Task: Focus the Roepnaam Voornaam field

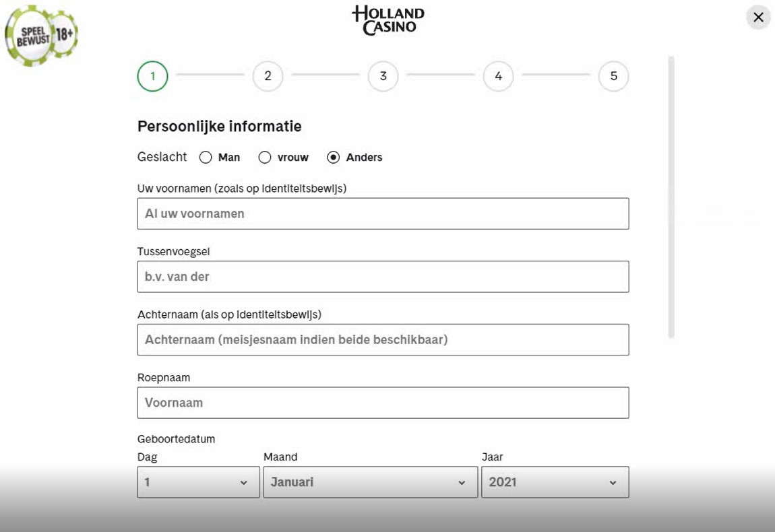Action: click(x=383, y=403)
